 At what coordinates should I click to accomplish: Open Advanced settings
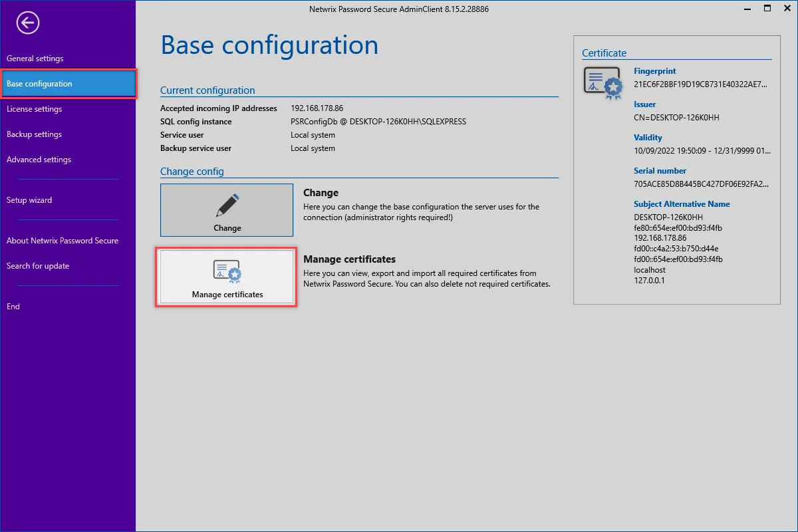(x=39, y=160)
